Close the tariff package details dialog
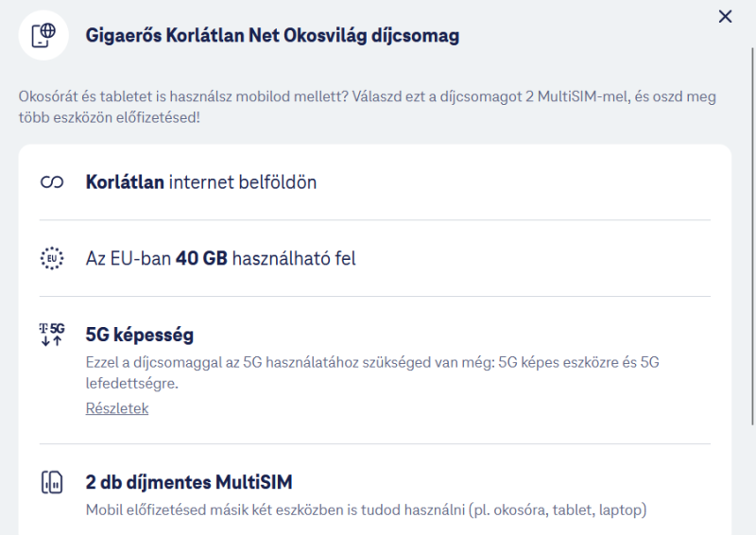756x535 pixels. [x=725, y=17]
